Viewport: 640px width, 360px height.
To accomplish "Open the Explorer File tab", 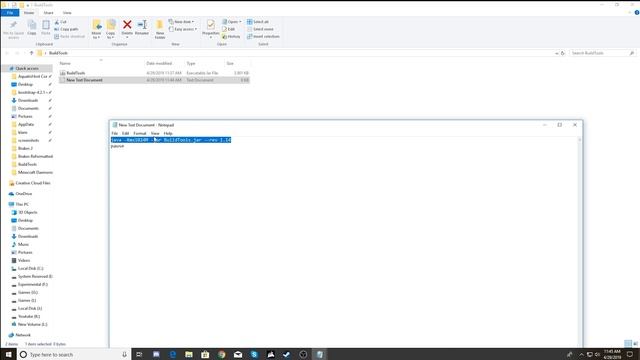I will [10, 13].
